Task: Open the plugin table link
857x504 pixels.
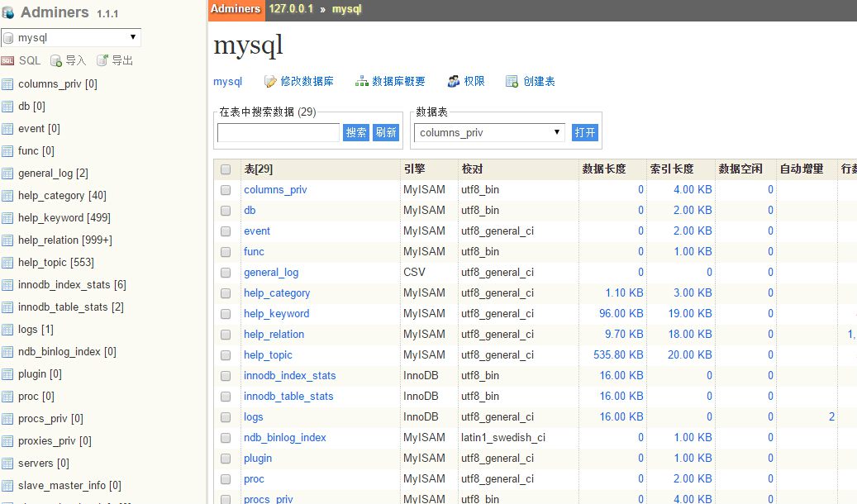Action: pyautogui.click(x=257, y=459)
